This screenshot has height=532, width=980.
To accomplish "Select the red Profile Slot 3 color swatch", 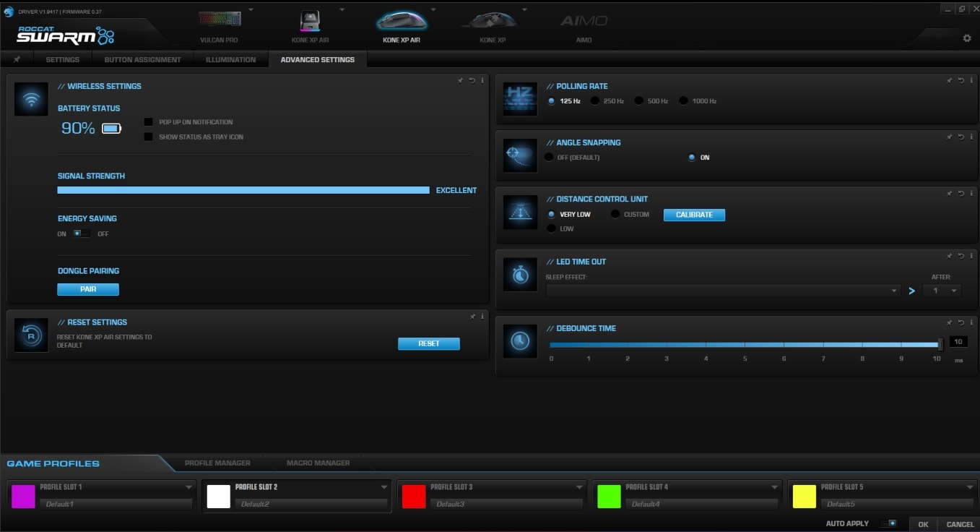I will point(414,497).
